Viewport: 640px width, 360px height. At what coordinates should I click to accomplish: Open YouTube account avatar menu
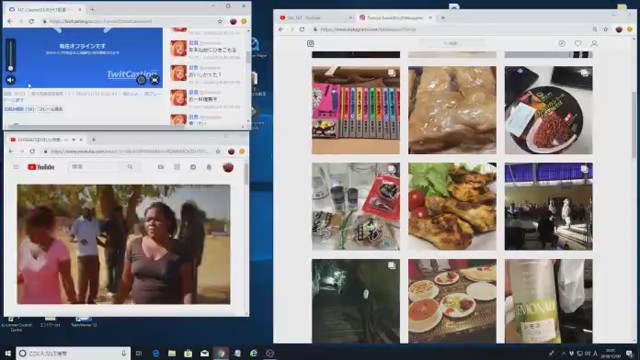coord(228,167)
